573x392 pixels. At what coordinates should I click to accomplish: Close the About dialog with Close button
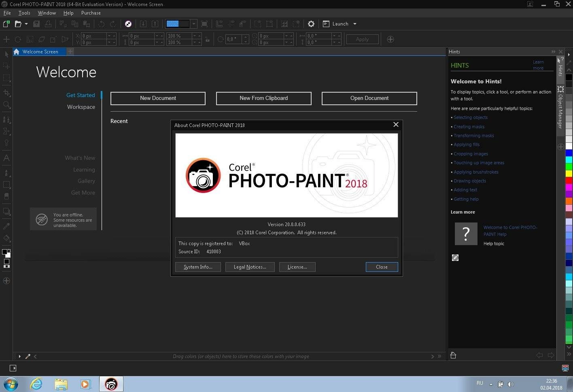tap(382, 267)
